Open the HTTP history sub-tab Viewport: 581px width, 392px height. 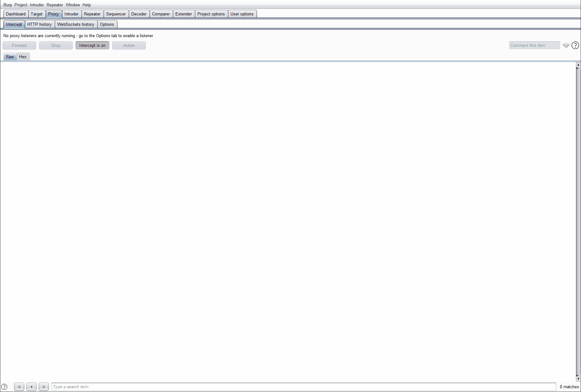click(39, 24)
